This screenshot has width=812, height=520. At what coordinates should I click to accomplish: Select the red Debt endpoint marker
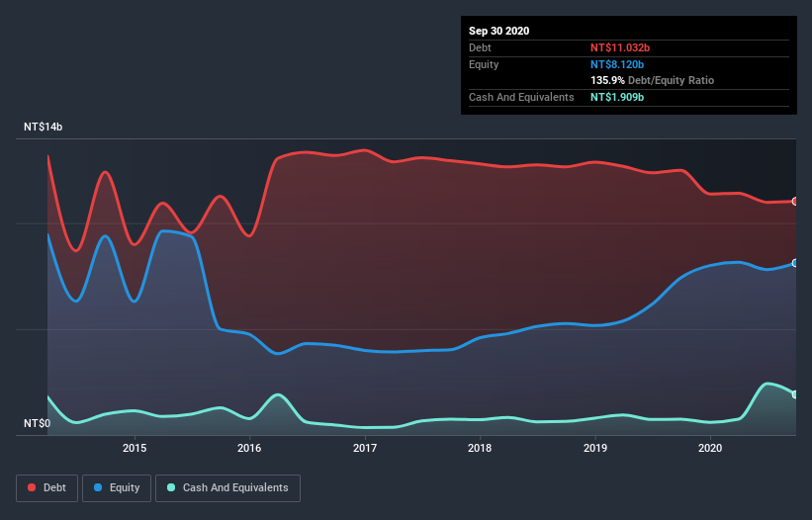pyautogui.click(x=795, y=202)
